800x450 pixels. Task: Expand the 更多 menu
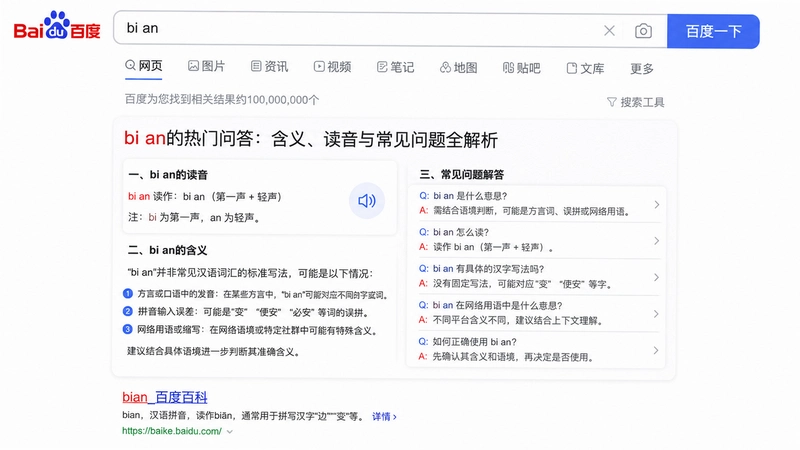point(642,69)
